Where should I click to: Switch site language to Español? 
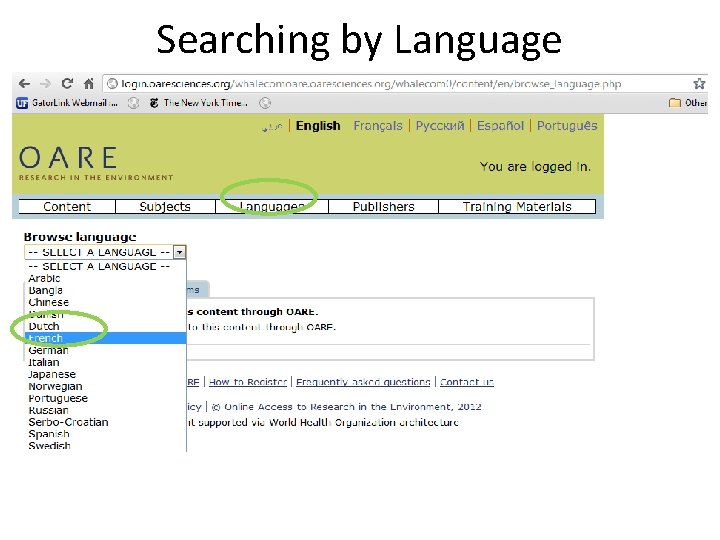(x=500, y=126)
